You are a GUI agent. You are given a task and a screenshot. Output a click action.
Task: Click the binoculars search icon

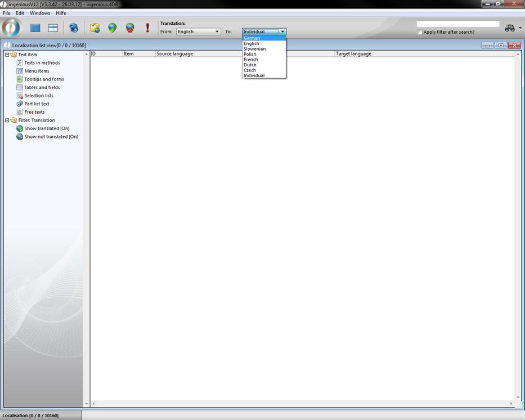tap(510, 28)
